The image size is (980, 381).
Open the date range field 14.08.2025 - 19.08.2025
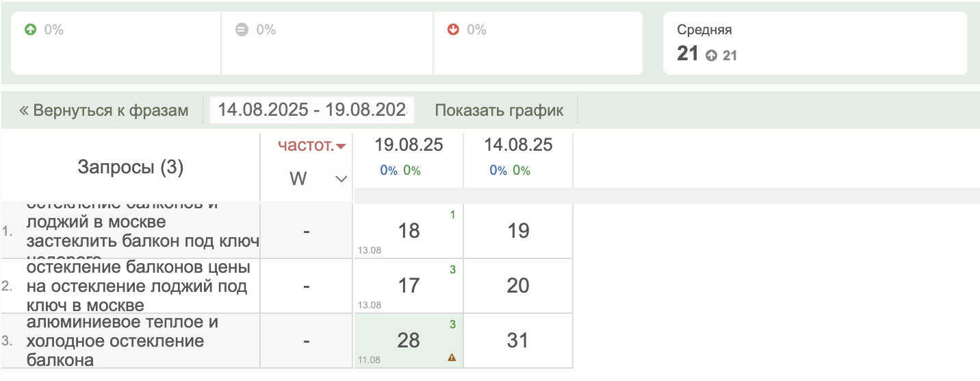click(312, 110)
